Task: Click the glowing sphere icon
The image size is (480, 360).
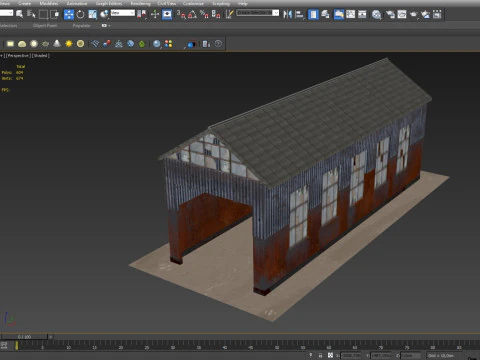Action: (x=34, y=44)
